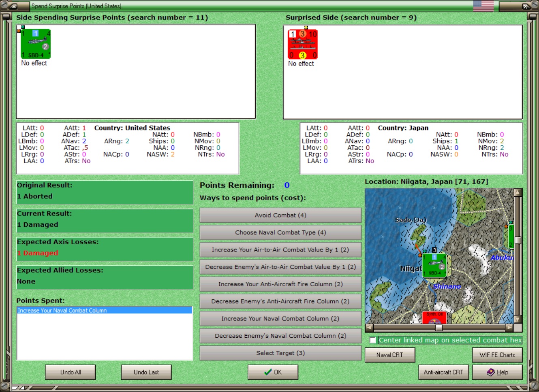The height and width of the screenshot is (392, 539).
Task: Click Select Target (3) button
Action: [x=280, y=353]
